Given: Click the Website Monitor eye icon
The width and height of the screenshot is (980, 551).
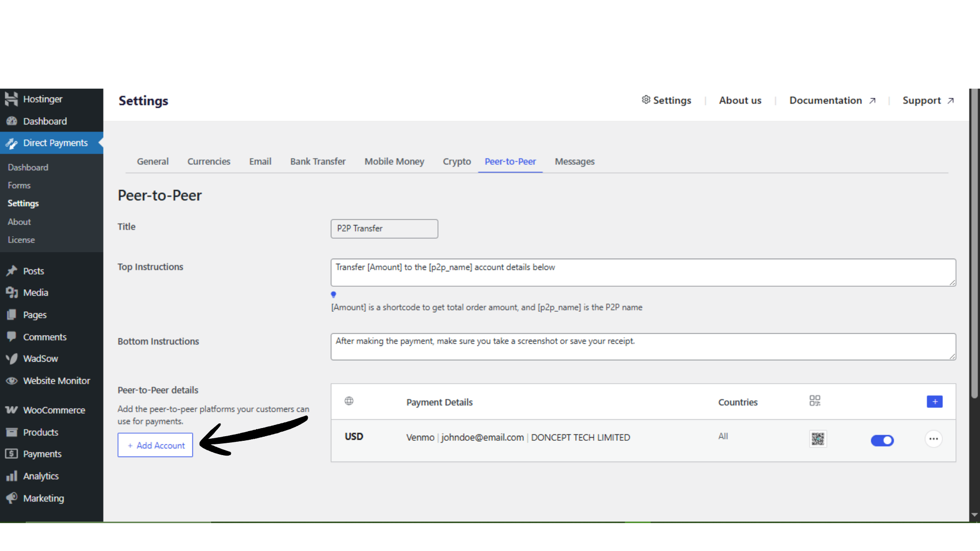Looking at the screenshot, I should coord(12,381).
